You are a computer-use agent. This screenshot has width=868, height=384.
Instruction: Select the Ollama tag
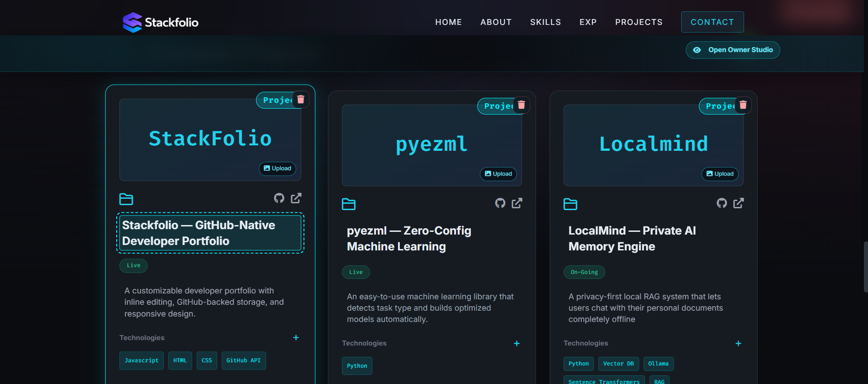pos(659,364)
